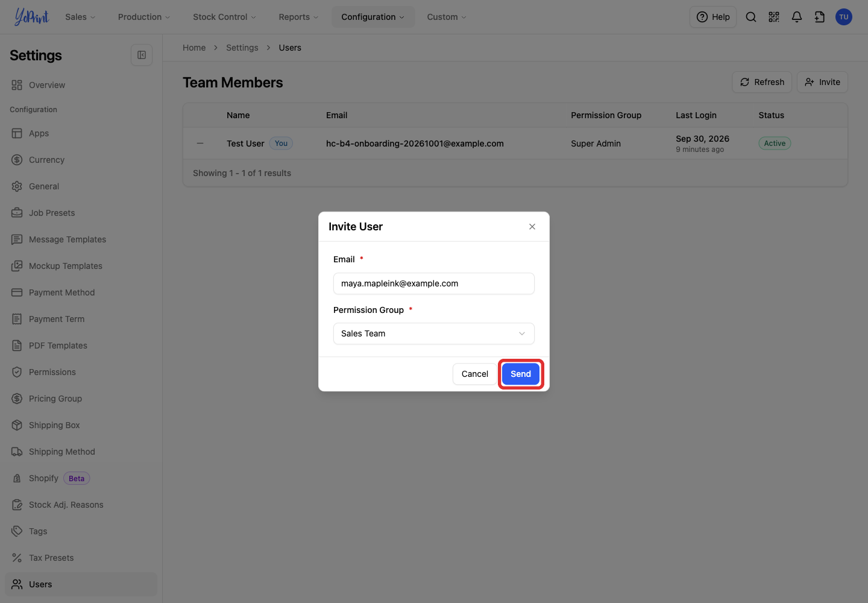Open Permissions in sidebar
The width and height of the screenshot is (868, 603).
[81, 372]
